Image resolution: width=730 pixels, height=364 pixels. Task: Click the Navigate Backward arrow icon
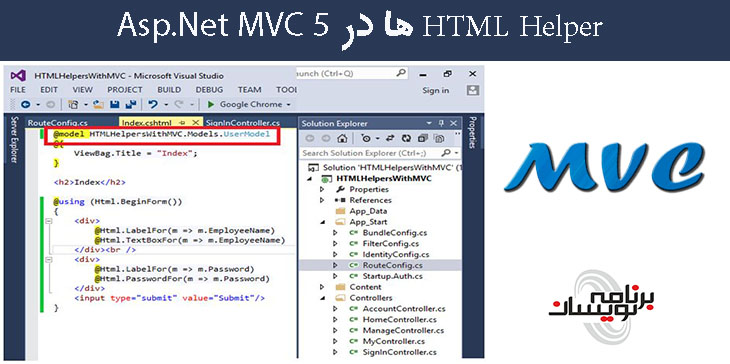click(x=26, y=105)
